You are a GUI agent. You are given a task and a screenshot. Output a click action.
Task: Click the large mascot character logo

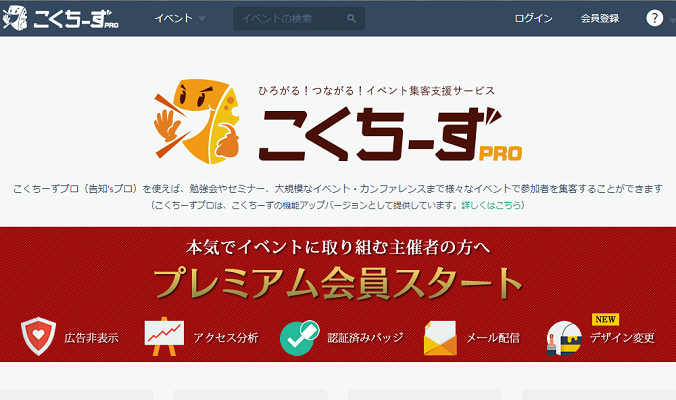coord(197,122)
